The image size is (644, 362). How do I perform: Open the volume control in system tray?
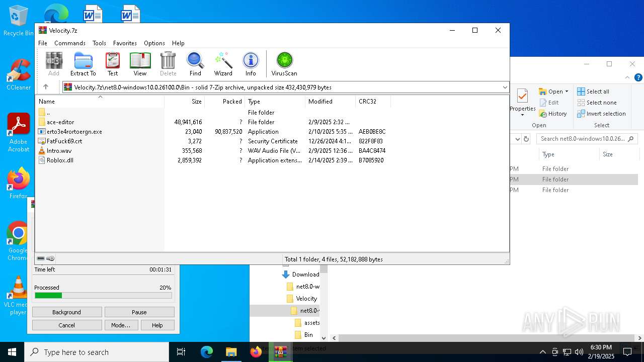(579, 352)
